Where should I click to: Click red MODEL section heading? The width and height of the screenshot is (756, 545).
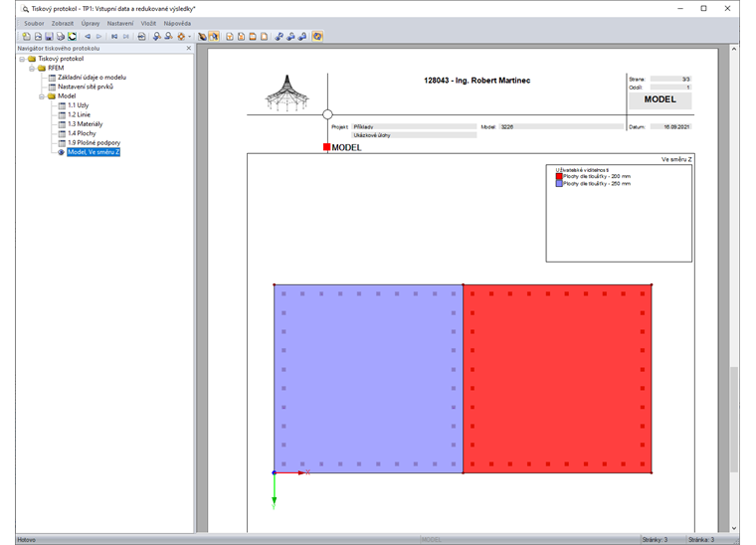[x=342, y=147]
